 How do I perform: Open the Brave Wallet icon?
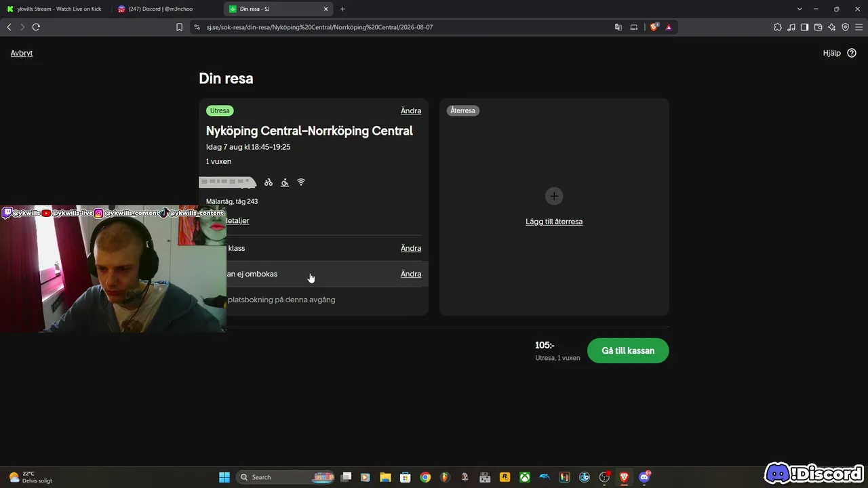click(x=818, y=27)
